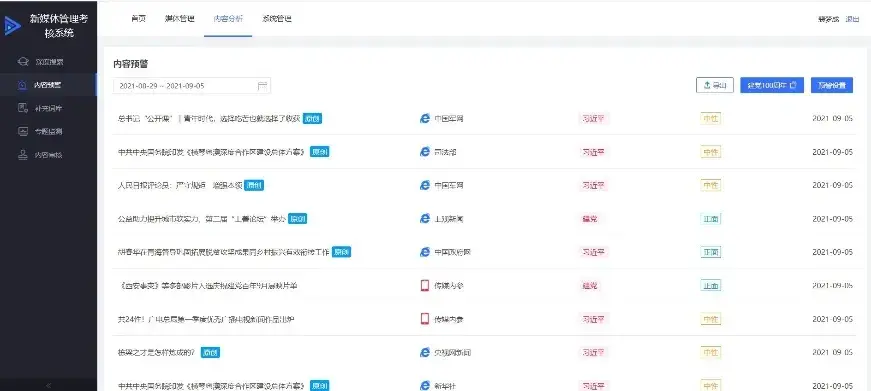
Task: Click the 建党 tag in the 上观新闻 row
Action: click(590, 218)
